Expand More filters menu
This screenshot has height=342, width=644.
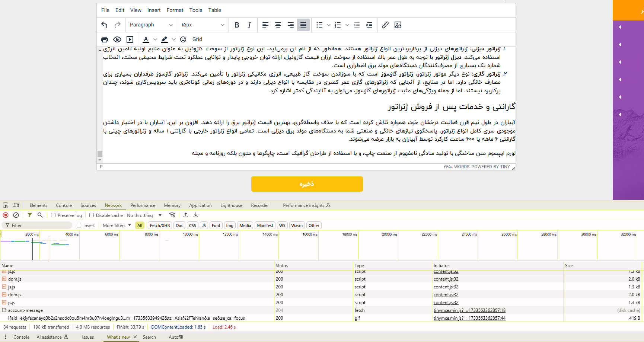pos(117,225)
